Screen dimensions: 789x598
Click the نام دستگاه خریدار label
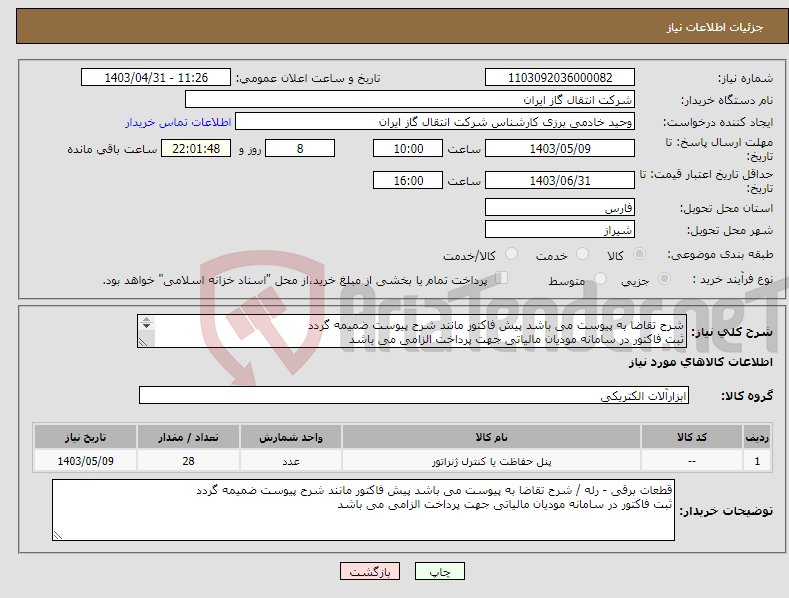click(727, 100)
